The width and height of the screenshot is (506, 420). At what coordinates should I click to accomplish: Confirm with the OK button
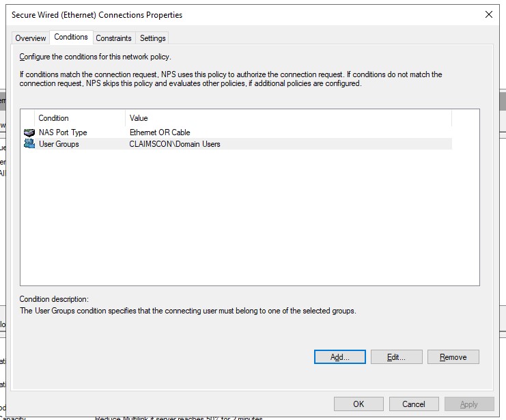359,404
